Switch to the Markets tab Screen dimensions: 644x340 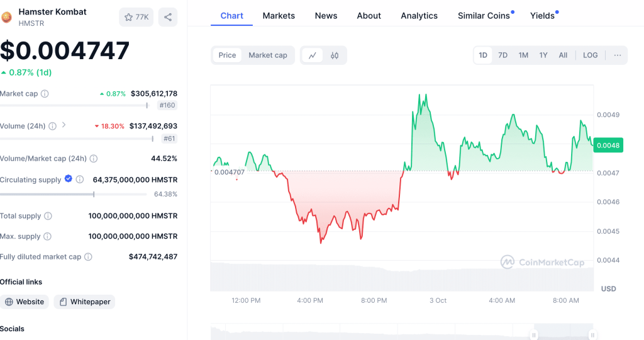point(279,16)
